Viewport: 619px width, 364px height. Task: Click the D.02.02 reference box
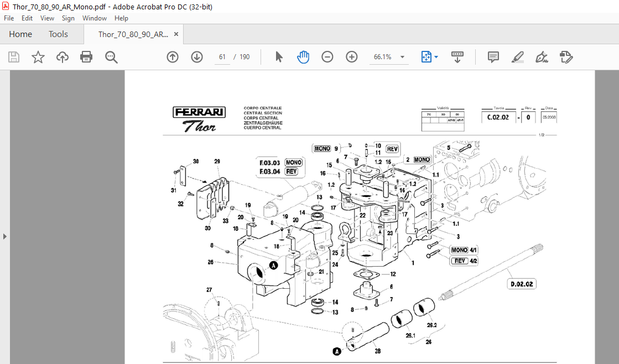click(522, 284)
